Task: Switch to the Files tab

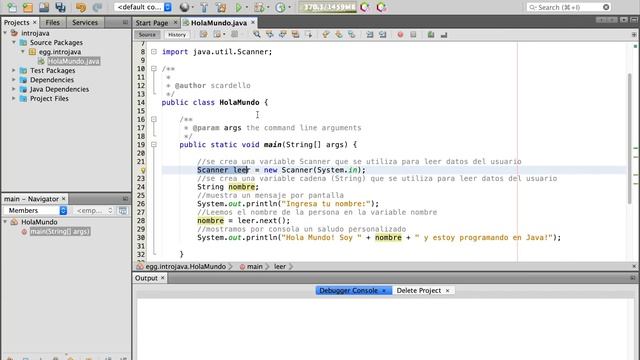Action: [x=53, y=22]
